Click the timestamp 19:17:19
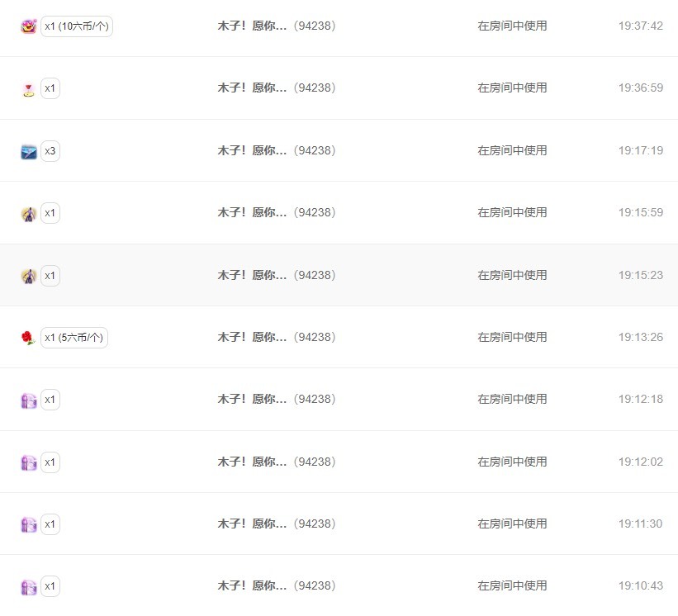The width and height of the screenshot is (678, 616). (x=640, y=150)
